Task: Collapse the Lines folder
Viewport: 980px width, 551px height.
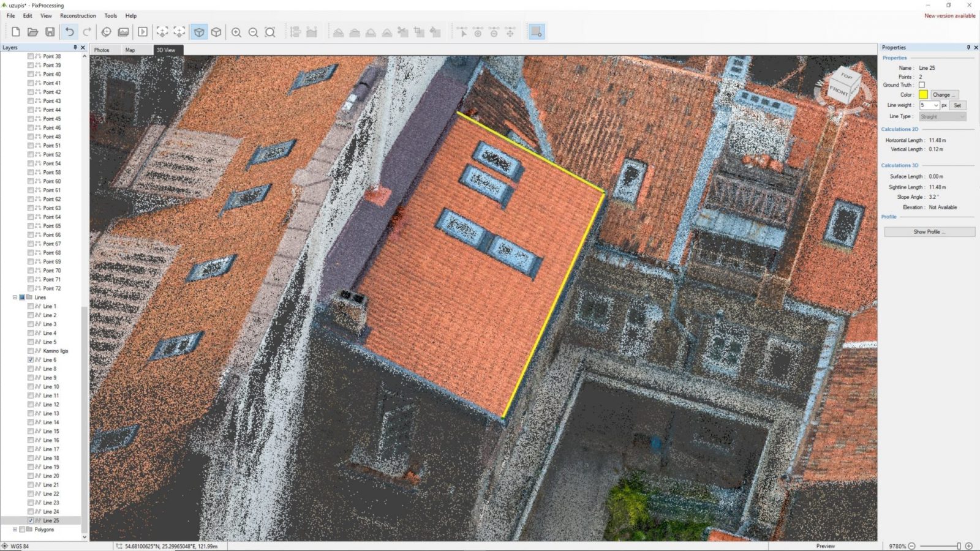Action: pos(14,297)
